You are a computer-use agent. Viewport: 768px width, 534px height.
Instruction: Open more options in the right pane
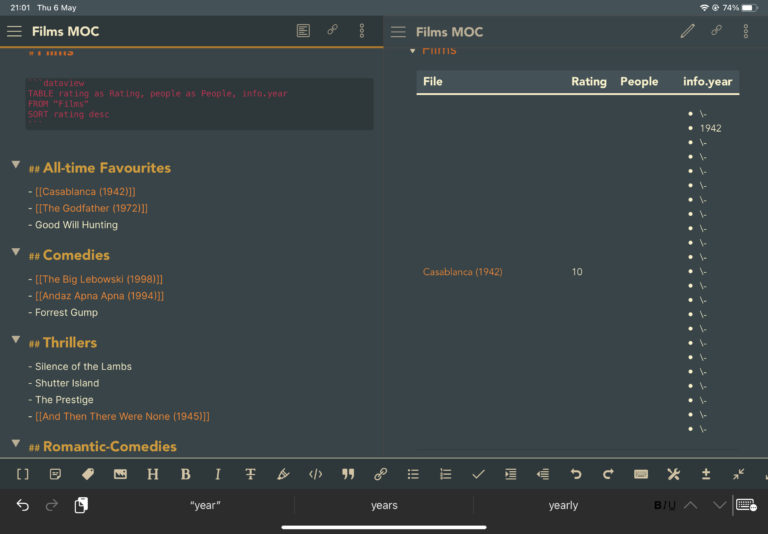coord(746,31)
